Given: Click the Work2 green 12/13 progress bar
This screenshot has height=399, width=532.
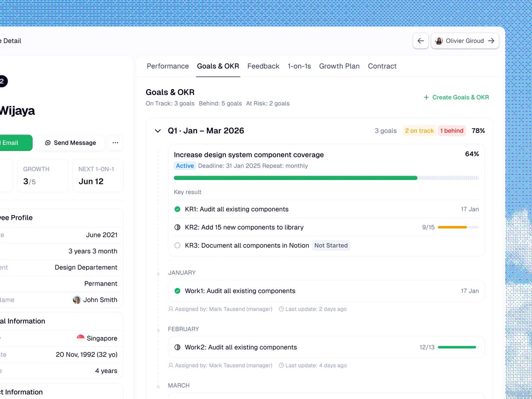Looking at the screenshot, I should 458,347.
